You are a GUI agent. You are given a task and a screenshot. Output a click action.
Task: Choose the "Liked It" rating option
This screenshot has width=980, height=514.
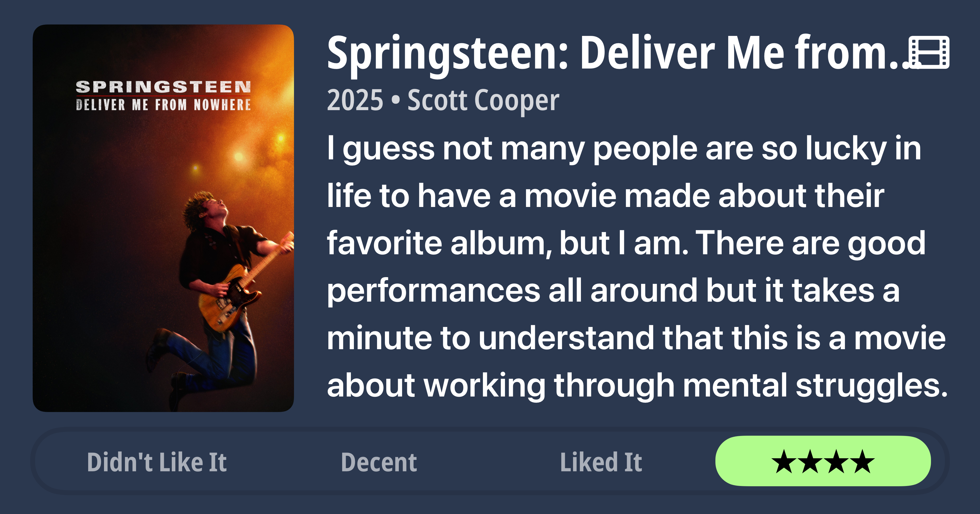pos(601,462)
